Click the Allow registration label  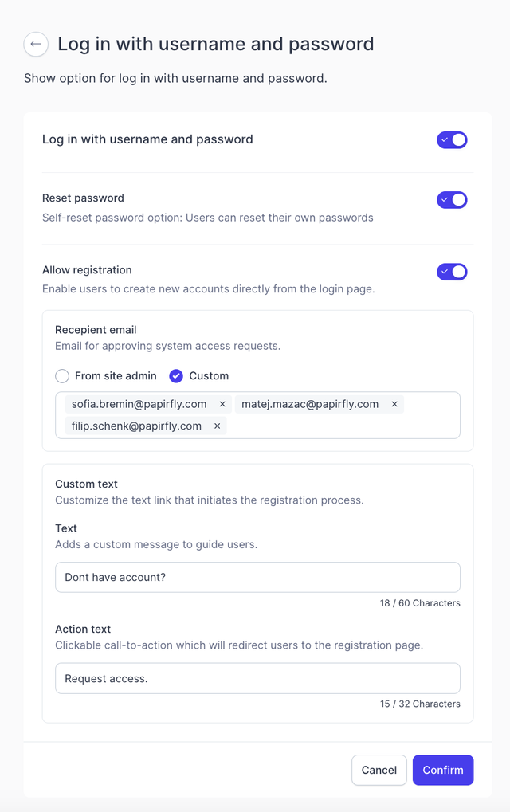(87, 270)
